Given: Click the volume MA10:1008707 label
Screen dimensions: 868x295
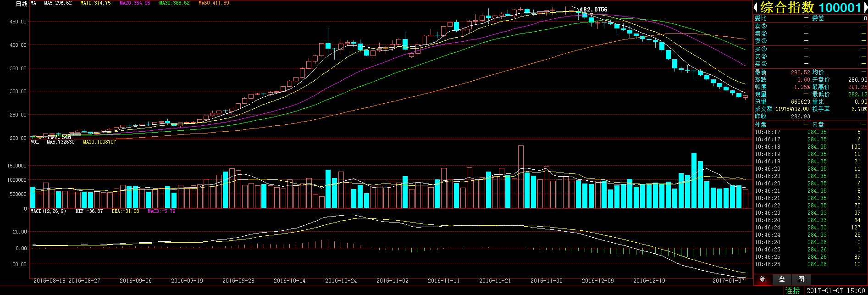Looking at the screenshot, I should pyautogui.click(x=100, y=142).
